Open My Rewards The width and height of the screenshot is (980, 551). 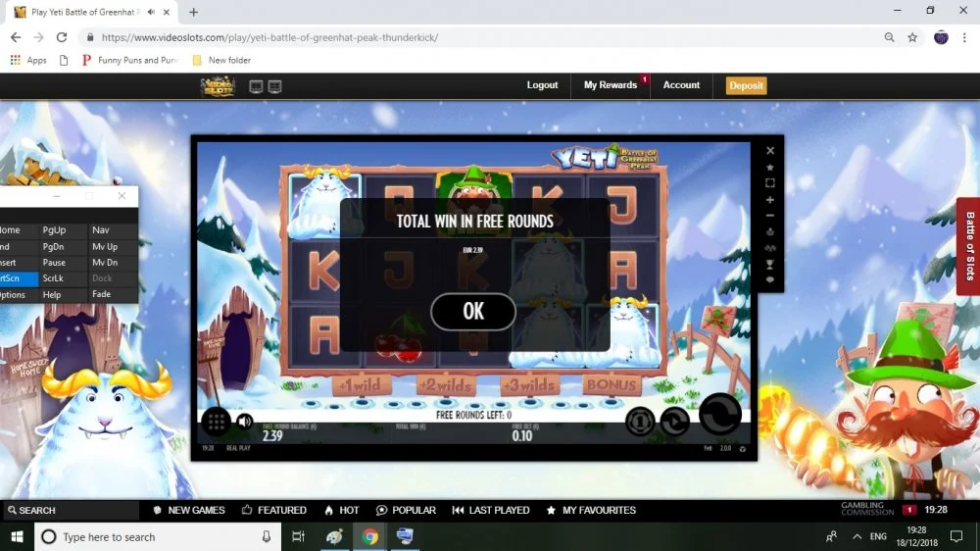(x=610, y=85)
